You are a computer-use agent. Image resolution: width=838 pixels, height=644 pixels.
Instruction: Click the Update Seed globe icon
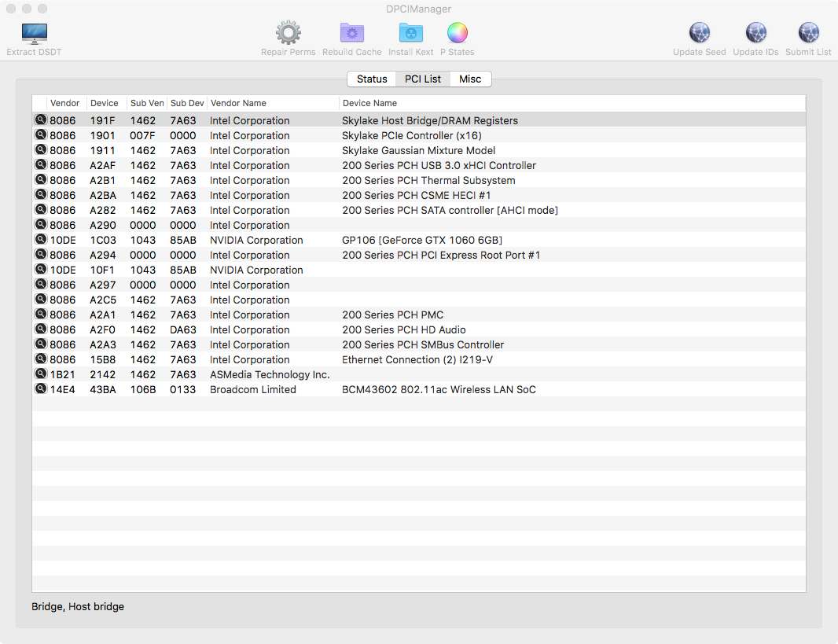point(699,33)
